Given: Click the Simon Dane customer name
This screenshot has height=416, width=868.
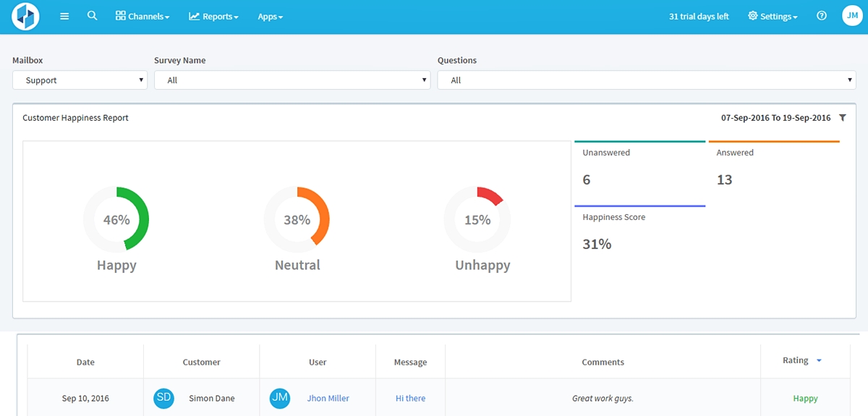Looking at the screenshot, I should (212, 398).
